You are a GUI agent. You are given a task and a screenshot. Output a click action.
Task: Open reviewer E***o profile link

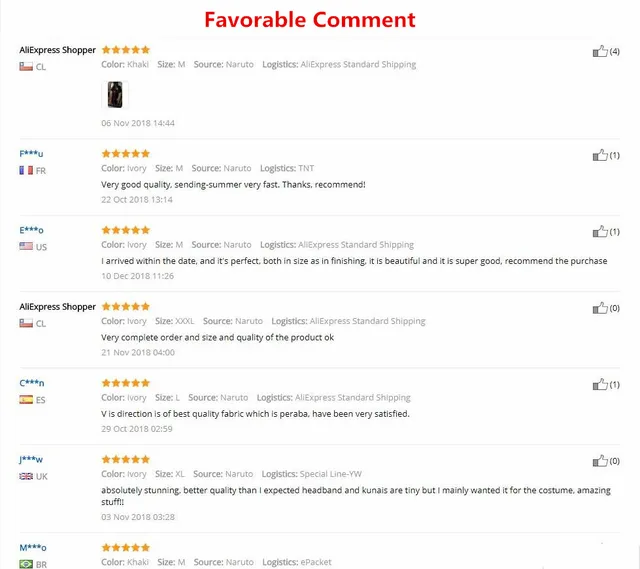click(31, 230)
